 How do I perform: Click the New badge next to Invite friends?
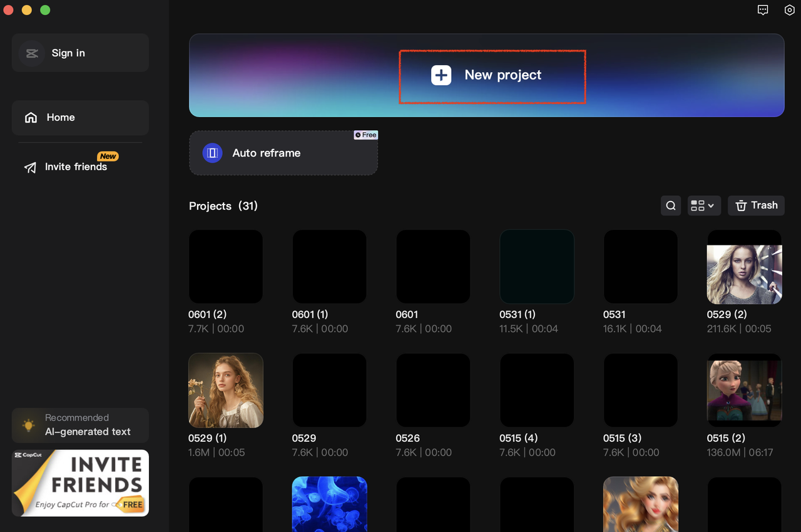[x=108, y=156]
